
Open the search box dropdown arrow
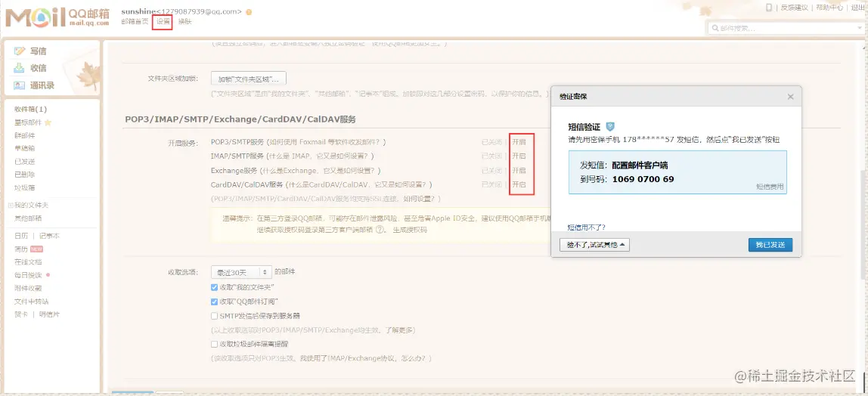(860, 28)
